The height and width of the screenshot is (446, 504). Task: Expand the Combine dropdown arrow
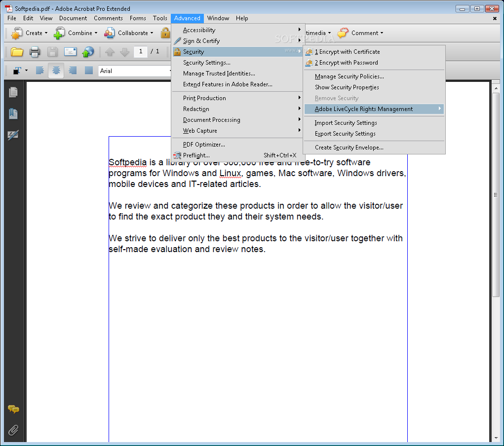pyautogui.click(x=96, y=33)
